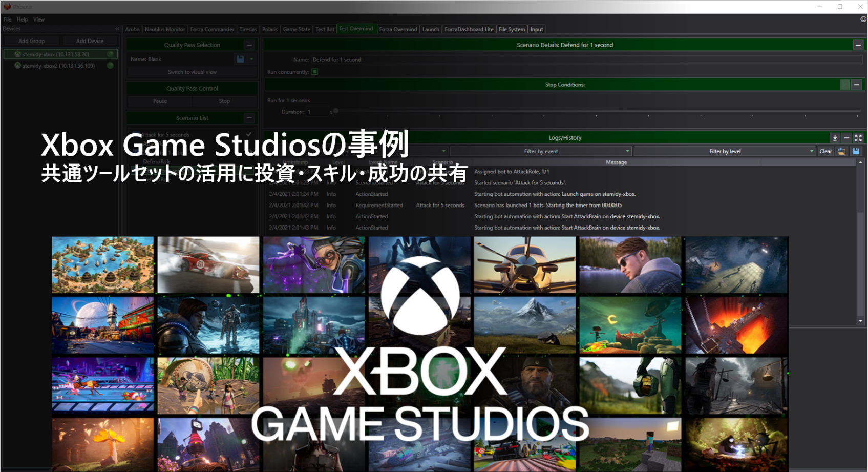Image resolution: width=868 pixels, height=472 pixels.
Task: Click green status indicator for stemidy-xbox2
Action: (x=110, y=66)
